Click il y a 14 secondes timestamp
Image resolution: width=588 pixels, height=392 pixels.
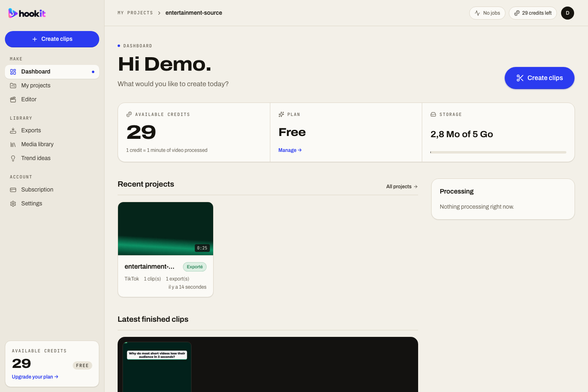pyautogui.click(x=187, y=287)
